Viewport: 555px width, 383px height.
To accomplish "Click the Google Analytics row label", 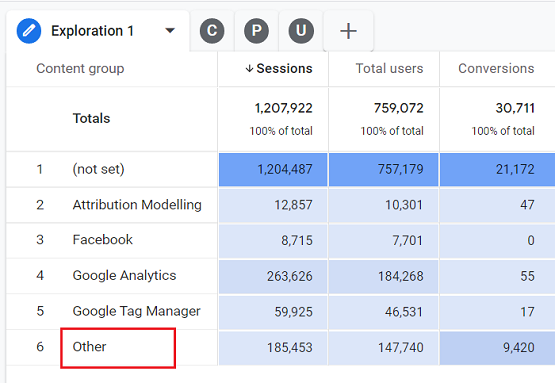I will pyautogui.click(x=124, y=276).
